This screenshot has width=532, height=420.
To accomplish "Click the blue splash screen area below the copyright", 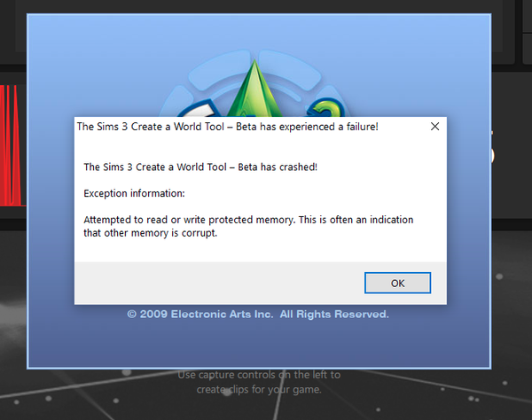I will (259, 344).
